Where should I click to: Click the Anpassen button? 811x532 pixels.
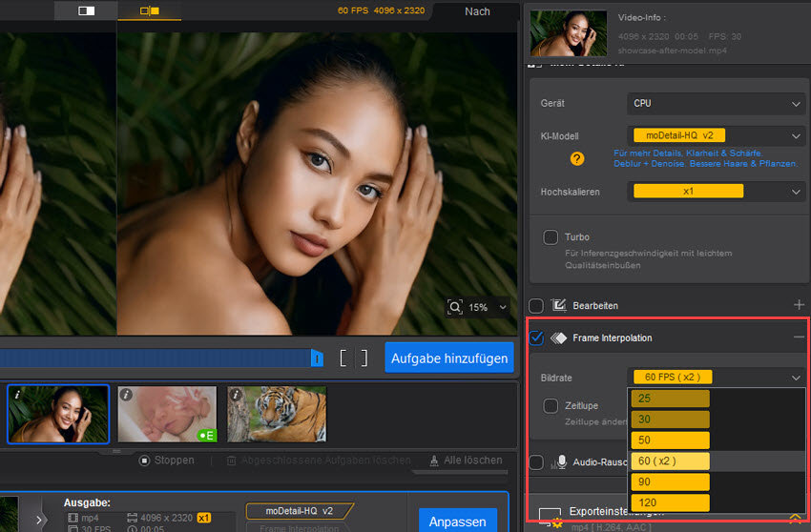(458, 521)
